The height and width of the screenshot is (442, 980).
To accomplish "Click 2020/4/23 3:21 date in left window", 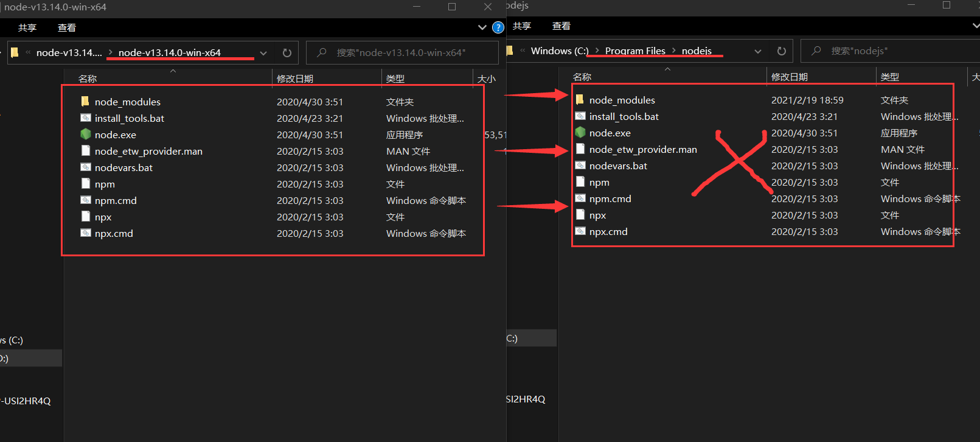I will 310,118.
